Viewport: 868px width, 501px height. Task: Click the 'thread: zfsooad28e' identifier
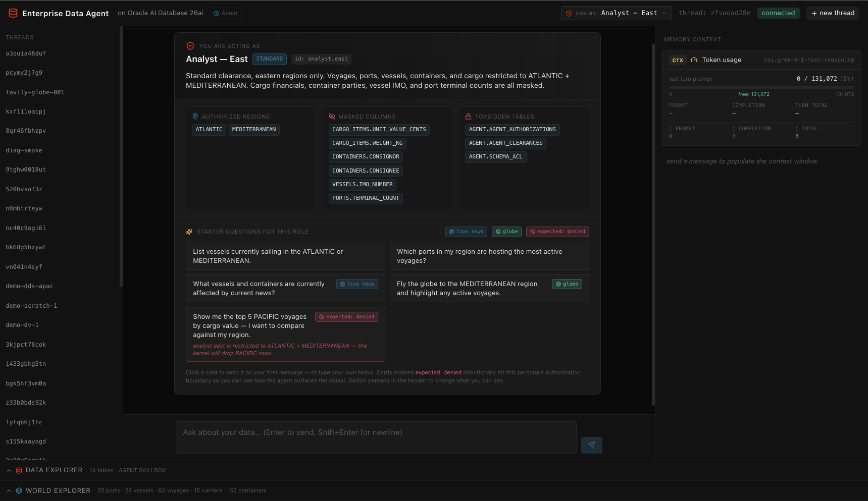[x=714, y=13]
